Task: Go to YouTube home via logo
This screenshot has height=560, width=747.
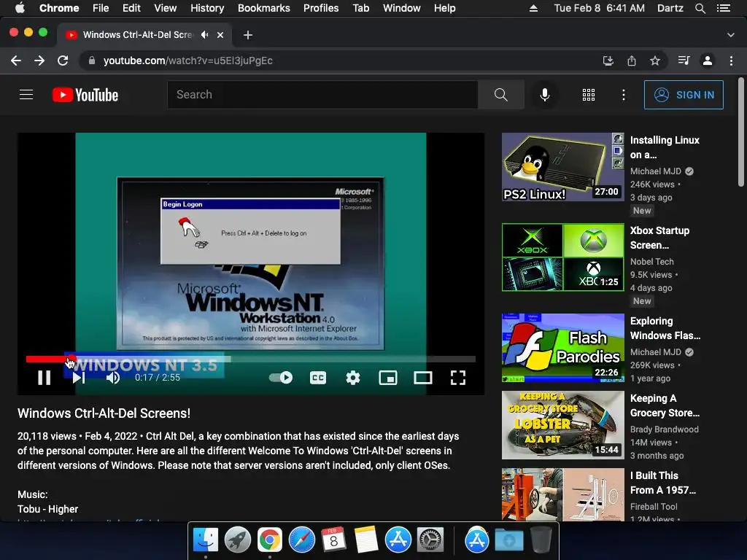Action: 85,95
